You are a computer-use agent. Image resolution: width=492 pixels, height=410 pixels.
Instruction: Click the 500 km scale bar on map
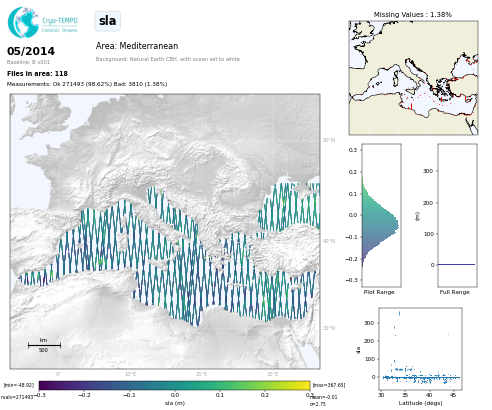tap(44, 345)
